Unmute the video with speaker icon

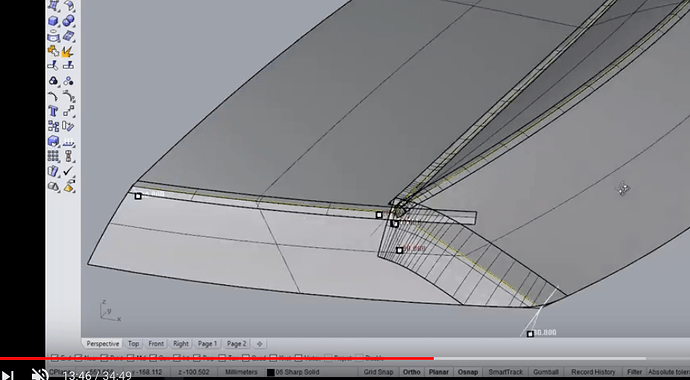pyautogui.click(x=40, y=374)
